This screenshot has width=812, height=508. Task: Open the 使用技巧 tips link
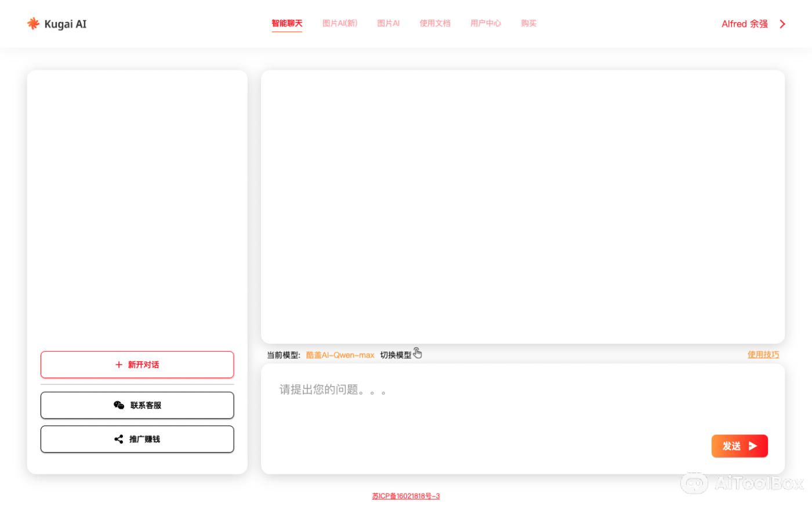click(763, 354)
